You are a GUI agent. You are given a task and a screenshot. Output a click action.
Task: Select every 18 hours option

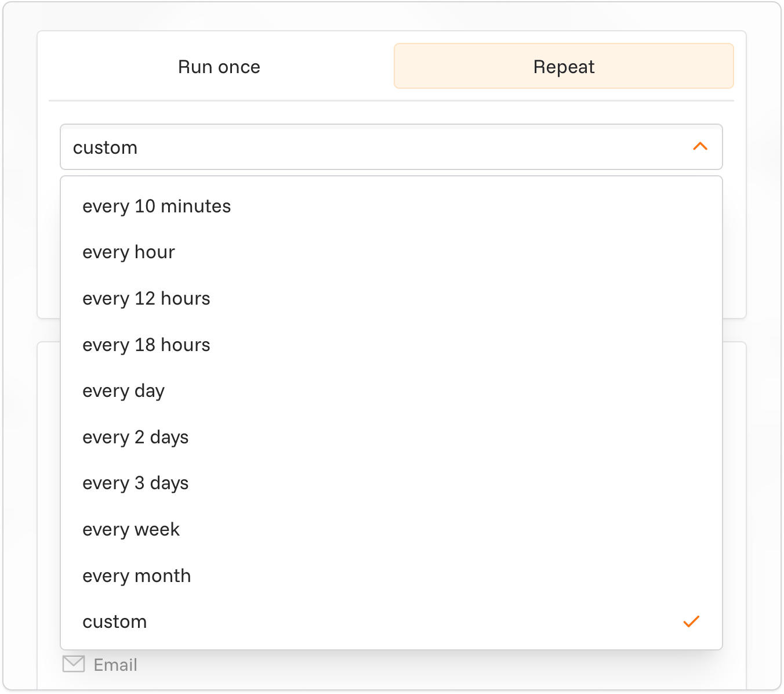[x=391, y=345]
